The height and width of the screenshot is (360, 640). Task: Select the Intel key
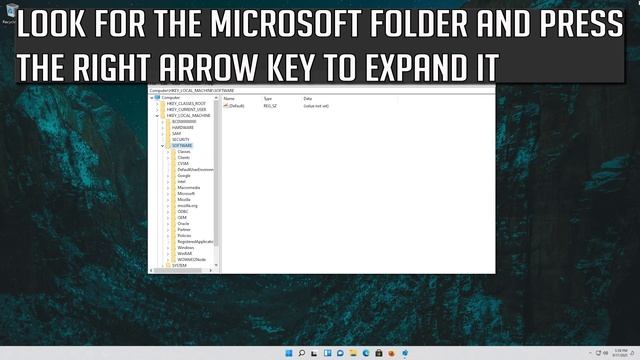coord(182,182)
